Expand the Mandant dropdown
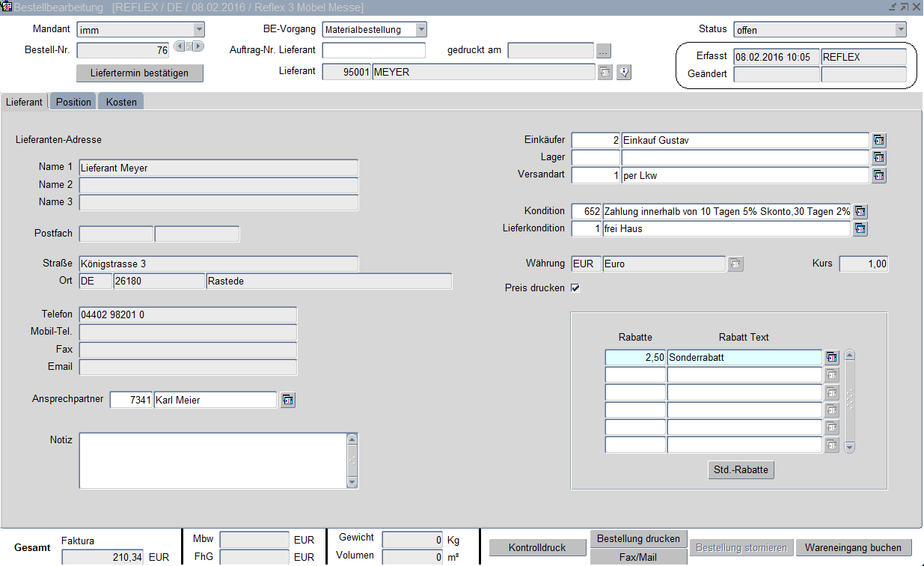The image size is (924, 566). (x=199, y=30)
